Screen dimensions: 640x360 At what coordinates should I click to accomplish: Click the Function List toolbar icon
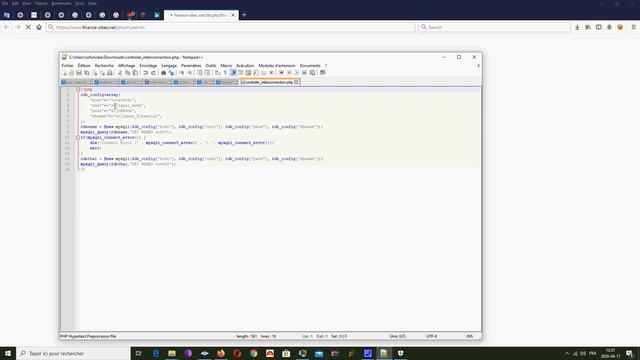click(x=256, y=73)
